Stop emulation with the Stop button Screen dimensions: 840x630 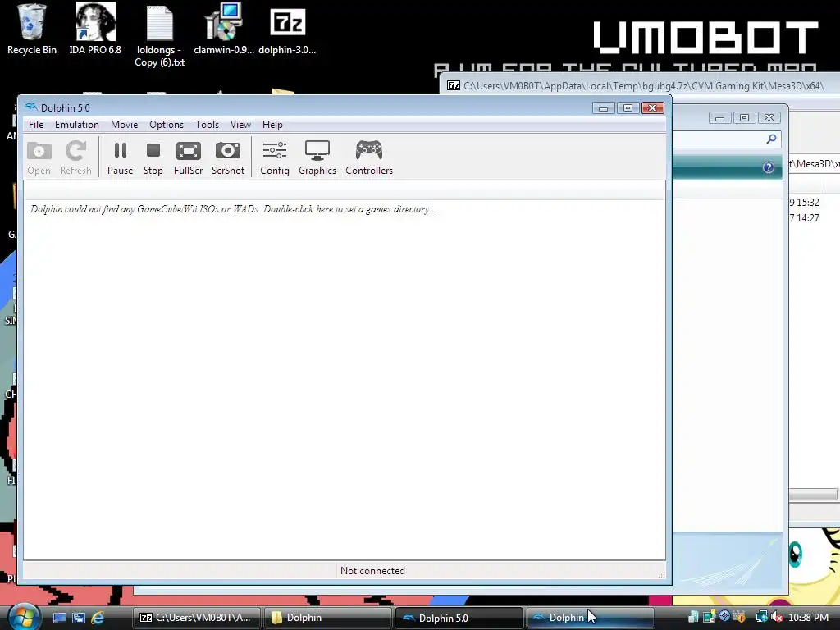pos(153,158)
